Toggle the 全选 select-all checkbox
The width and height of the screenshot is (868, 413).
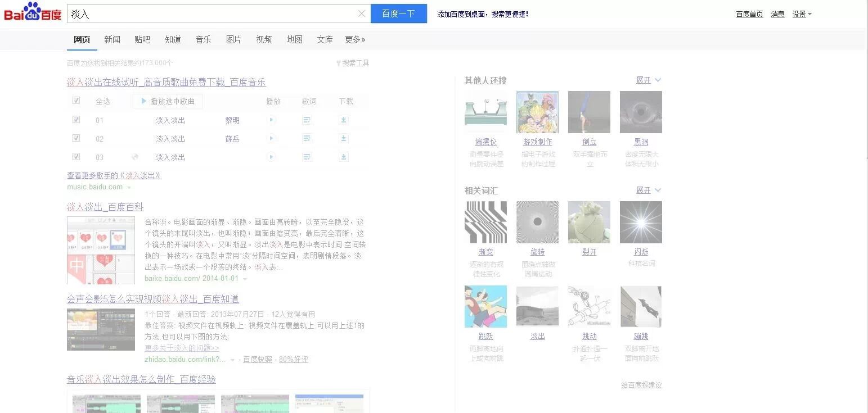(x=77, y=101)
